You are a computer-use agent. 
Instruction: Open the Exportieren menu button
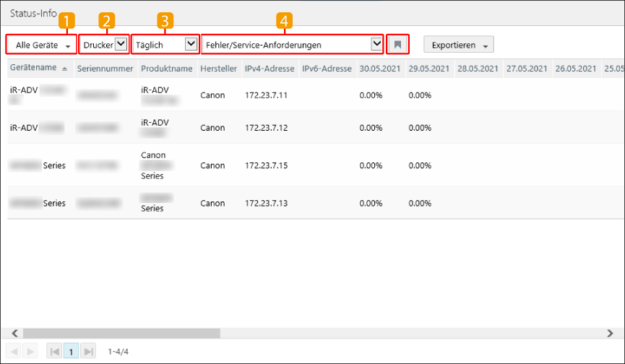click(x=458, y=45)
